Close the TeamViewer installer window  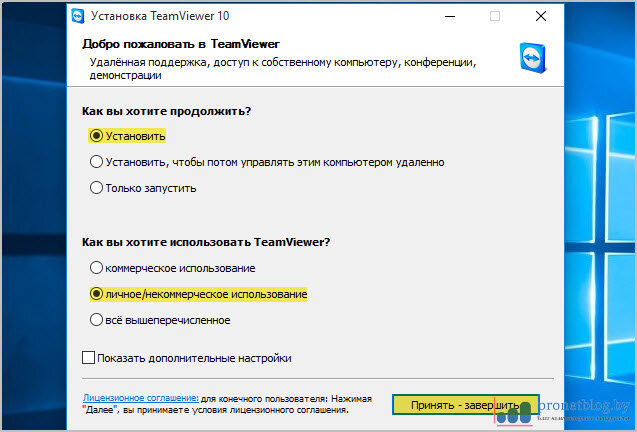[x=541, y=16]
